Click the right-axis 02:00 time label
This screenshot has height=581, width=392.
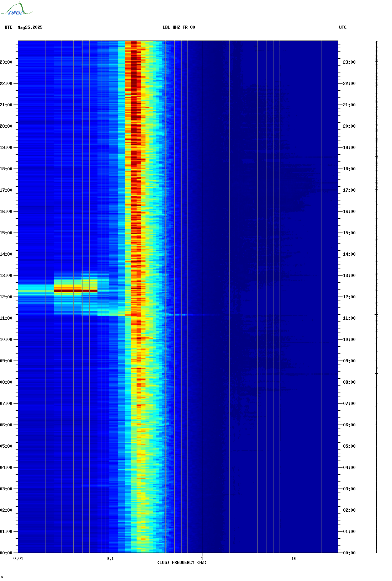click(x=349, y=510)
